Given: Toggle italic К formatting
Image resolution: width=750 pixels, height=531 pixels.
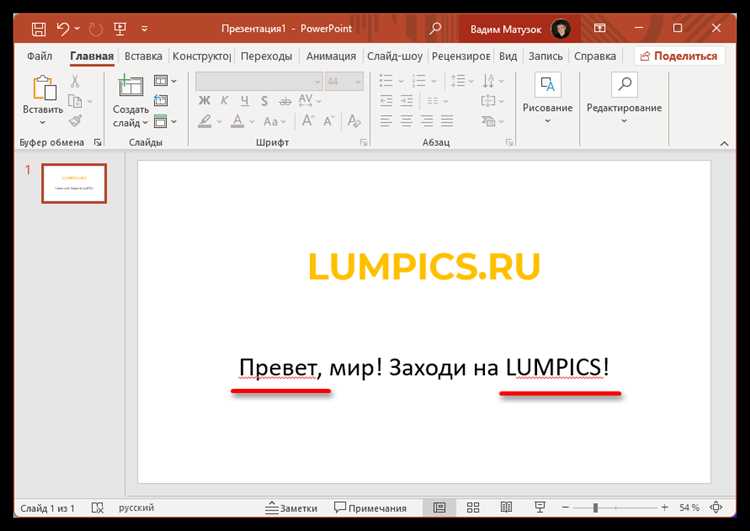Looking at the screenshot, I should click(224, 100).
